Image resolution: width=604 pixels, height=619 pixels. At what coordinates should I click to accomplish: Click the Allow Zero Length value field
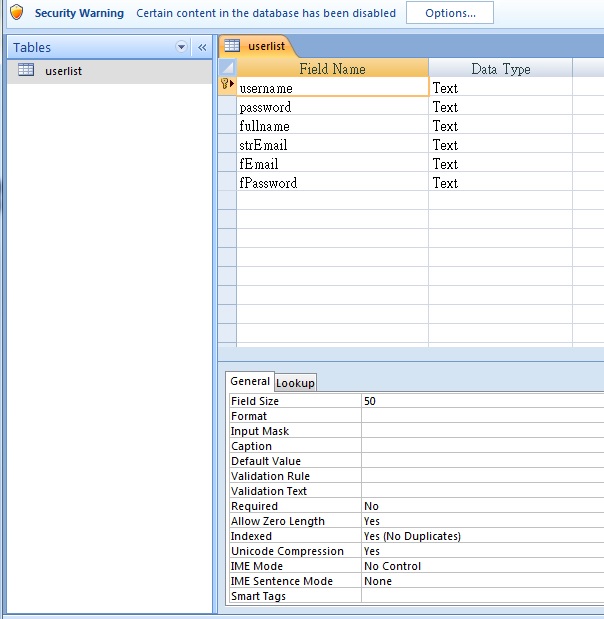(482, 521)
